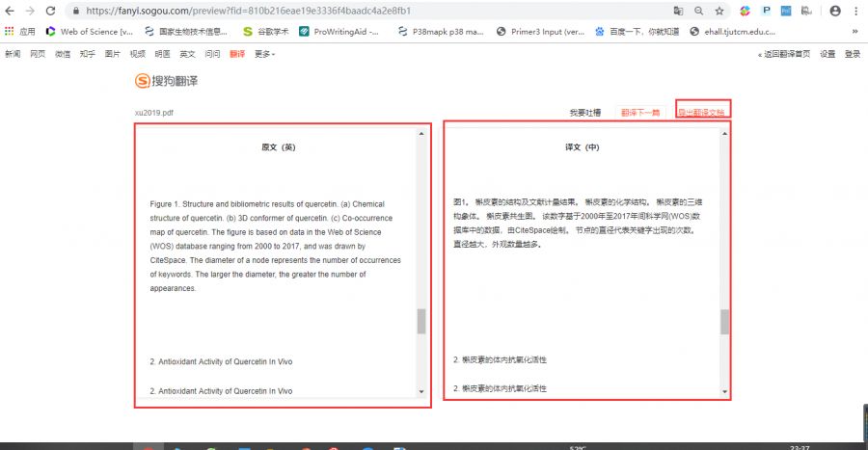Open the 国家生物技术信息 bookmark
The width and height of the screenshot is (868, 450).
(186, 32)
